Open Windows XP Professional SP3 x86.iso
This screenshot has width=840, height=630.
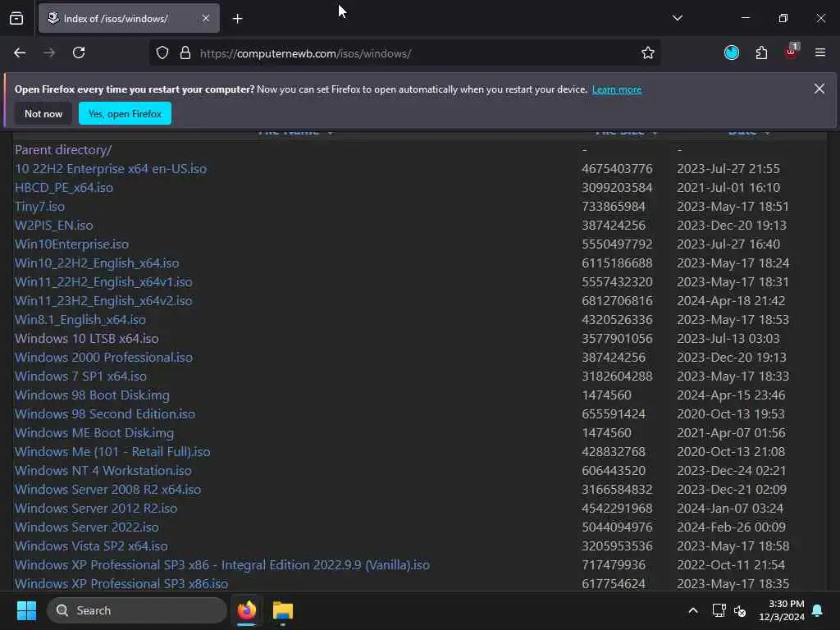(x=121, y=584)
